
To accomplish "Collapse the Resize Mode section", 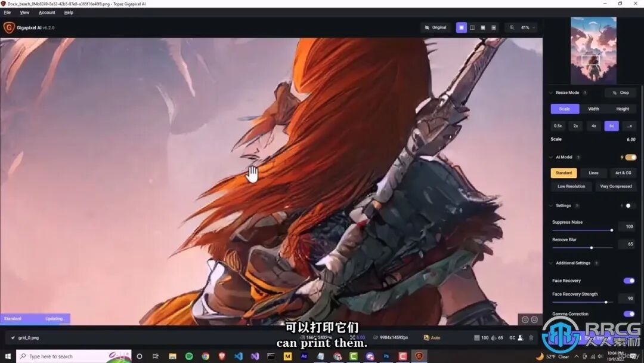I will [x=551, y=93].
